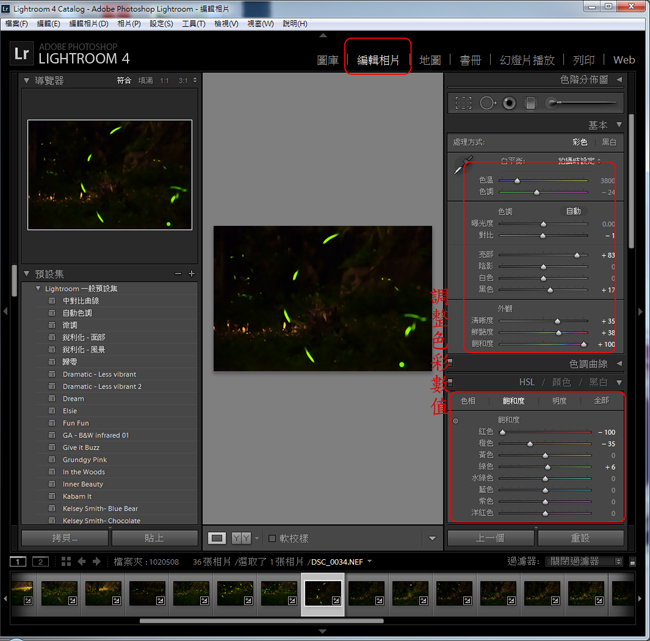Open the 拍攝時設定 white balance dropdown
Image resolution: width=650 pixels, height=641 pixels.
point(580,161)
